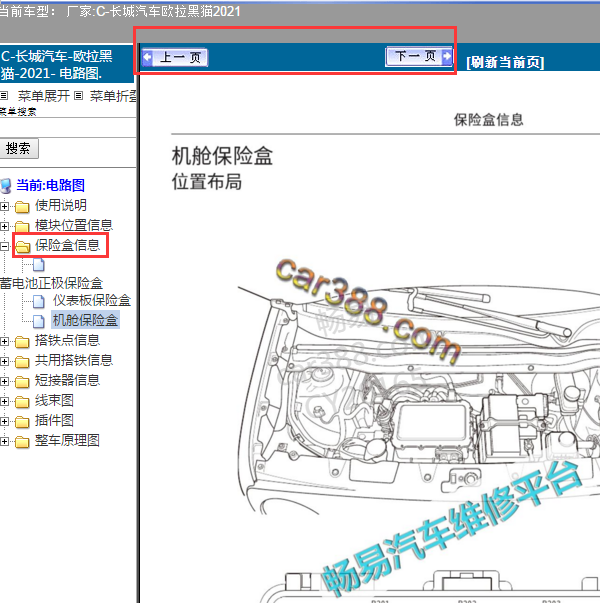This screenshot has width=600, height=603.
Task: Click the 使用说明 folder icon
Action: [22, 207]
